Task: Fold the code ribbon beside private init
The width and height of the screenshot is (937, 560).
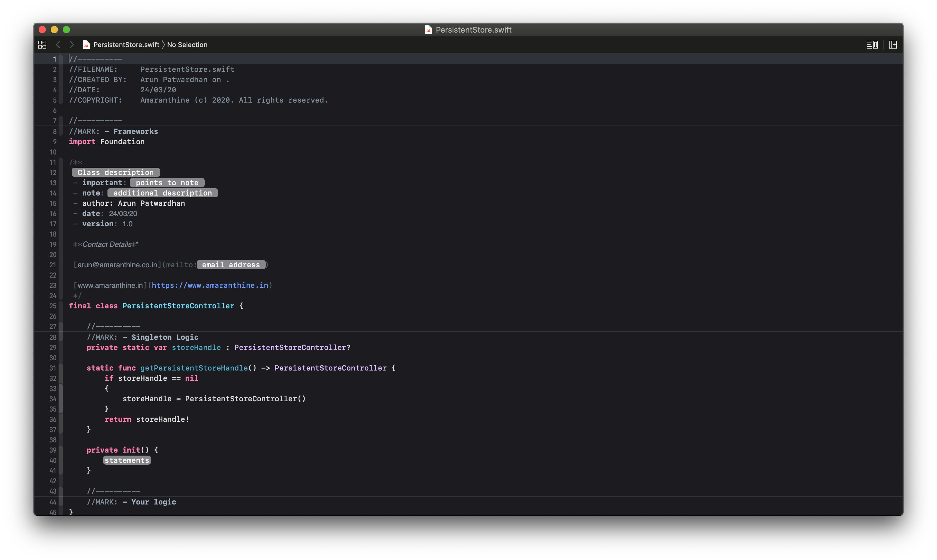Action: click(x=61, y=450)
